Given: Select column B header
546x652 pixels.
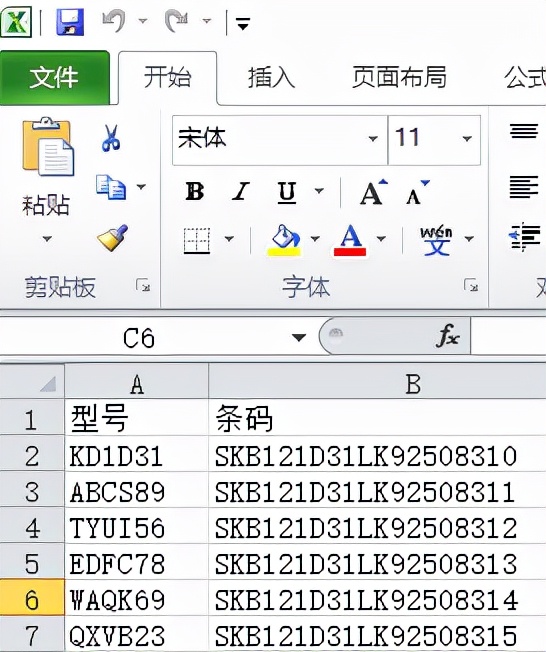Looking at the screenshot, I should pyautogui.click(x=377, y=383).
